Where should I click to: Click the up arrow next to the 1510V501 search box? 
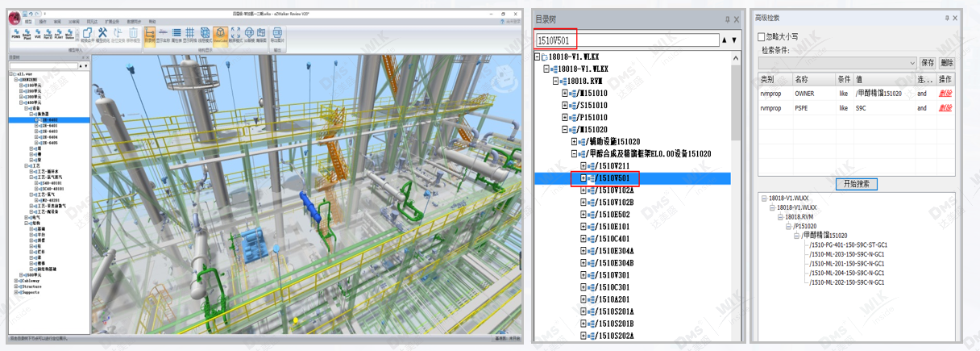tap(724, 40)
